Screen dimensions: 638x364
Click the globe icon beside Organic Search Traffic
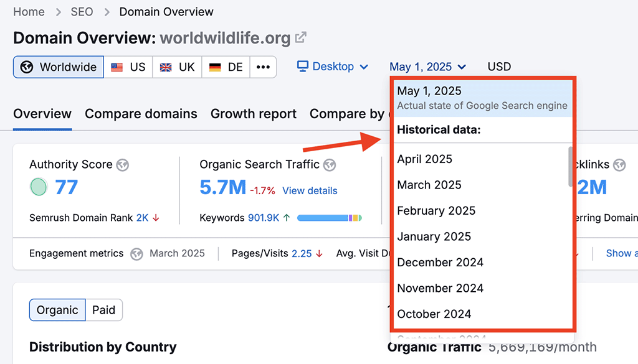[330, 165]
